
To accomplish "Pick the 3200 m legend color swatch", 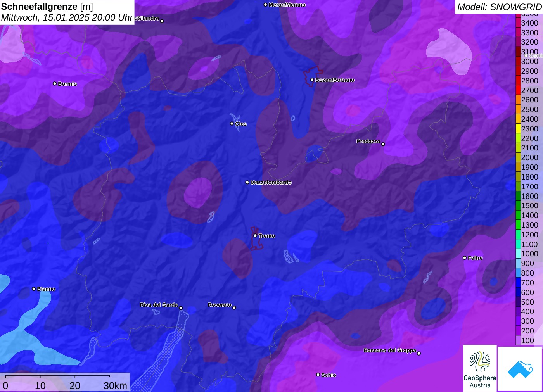I will pos(518,42).
